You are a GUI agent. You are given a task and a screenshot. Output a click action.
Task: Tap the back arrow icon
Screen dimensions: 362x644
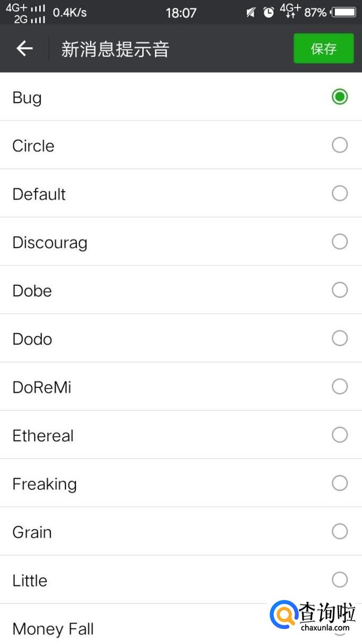[x=24, y=49]
